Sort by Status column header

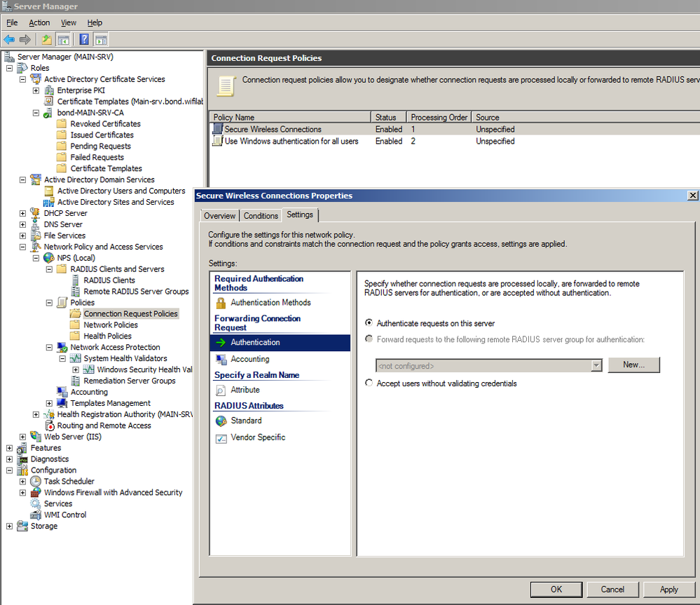(x=389, y=118)
